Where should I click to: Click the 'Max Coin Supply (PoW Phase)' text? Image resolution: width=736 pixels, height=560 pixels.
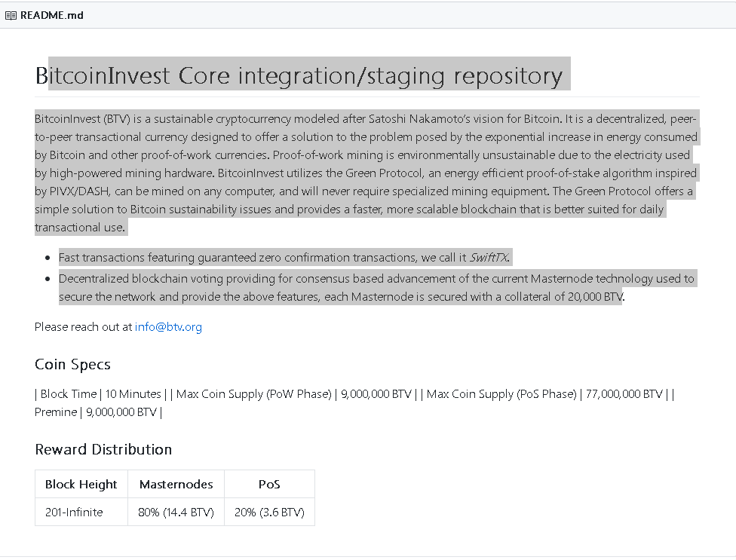click(254, 394)
